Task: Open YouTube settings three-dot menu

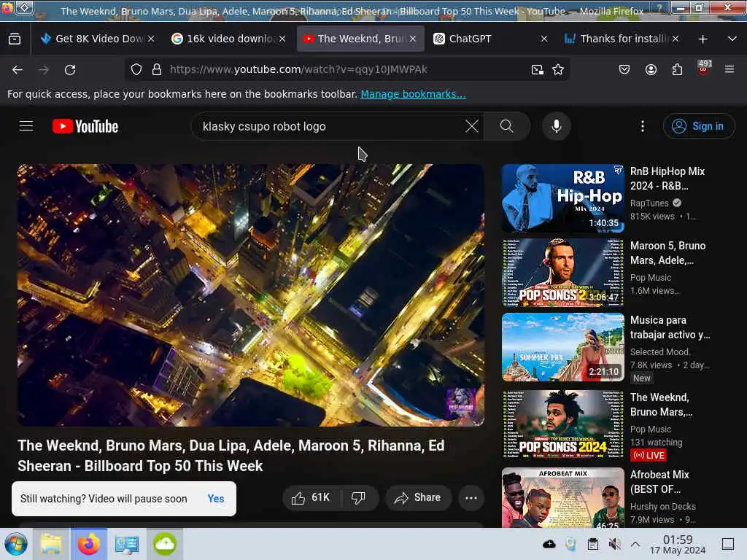Action: coord(643,126)
